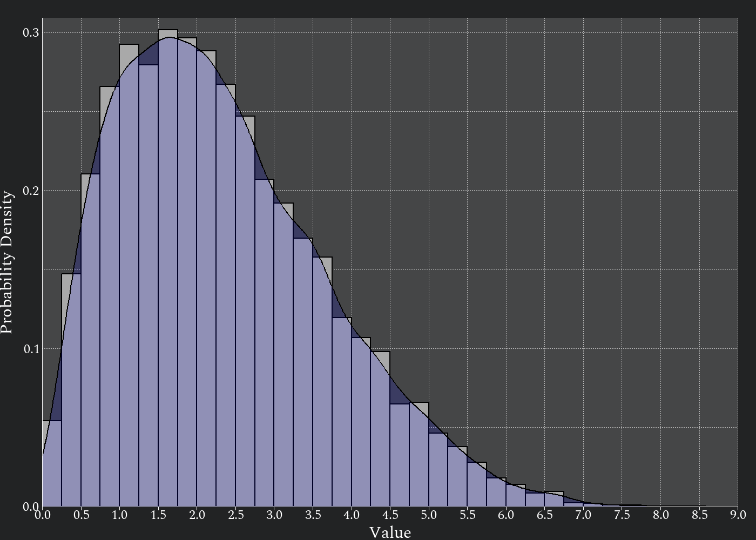Click the 8.5 x-axis tick label
The width and height of the screenshot is (756, 540).
point(699,515)
